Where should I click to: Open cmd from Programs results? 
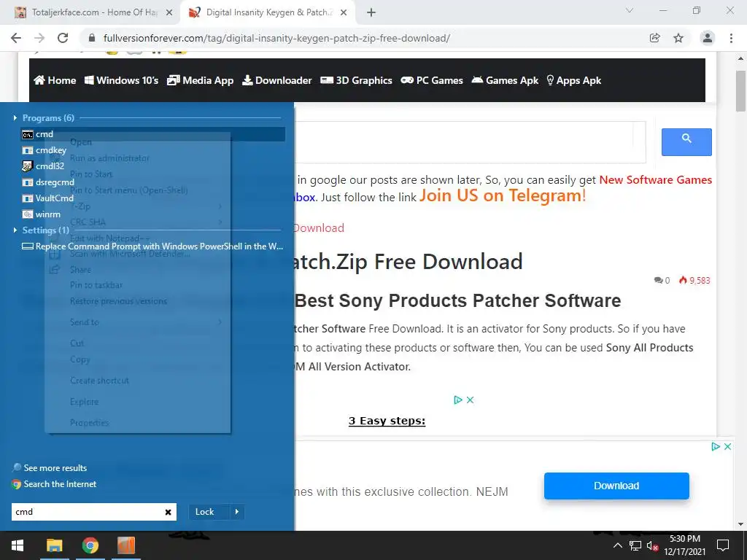[x=153, y=134]
